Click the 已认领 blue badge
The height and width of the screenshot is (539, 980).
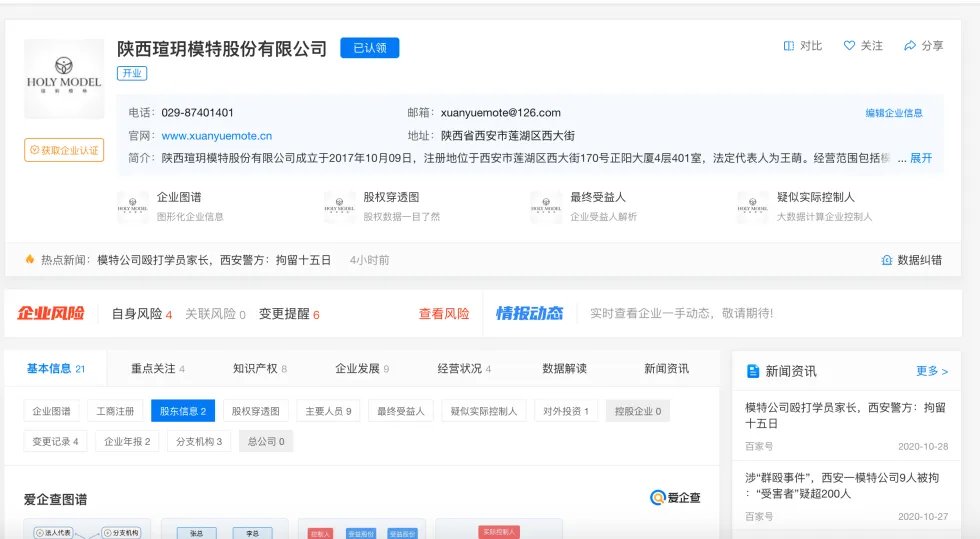(x=369, y=48)
